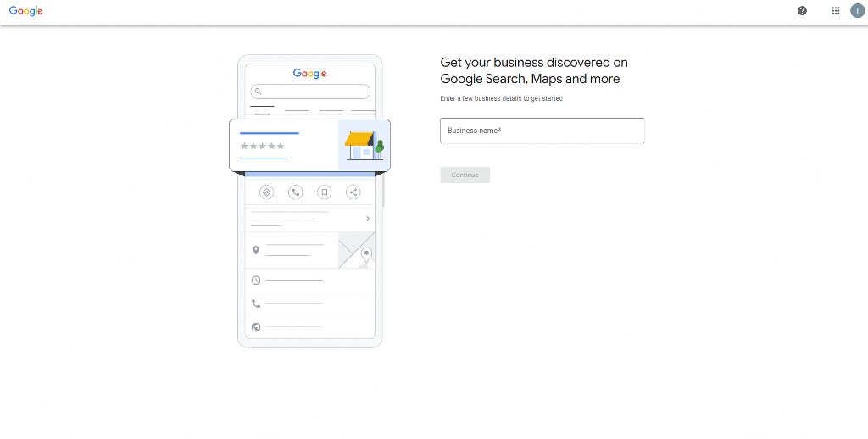Click the globe website icon in mockup
The image size is (868, 439).
(256, 326)
